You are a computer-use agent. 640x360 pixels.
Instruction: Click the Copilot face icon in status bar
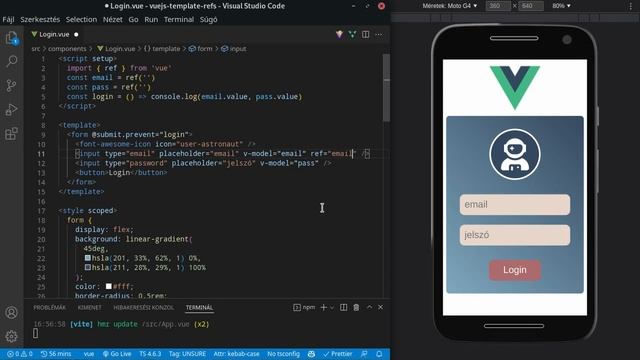pos(311,354)
